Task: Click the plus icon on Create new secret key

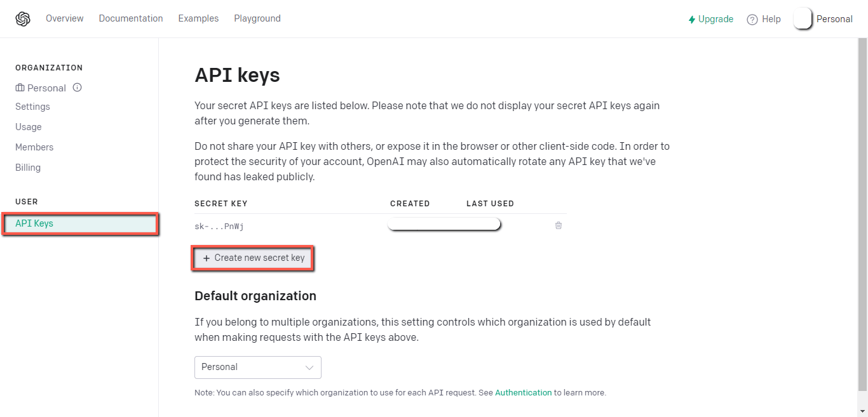Action: [x=206, y=258]
